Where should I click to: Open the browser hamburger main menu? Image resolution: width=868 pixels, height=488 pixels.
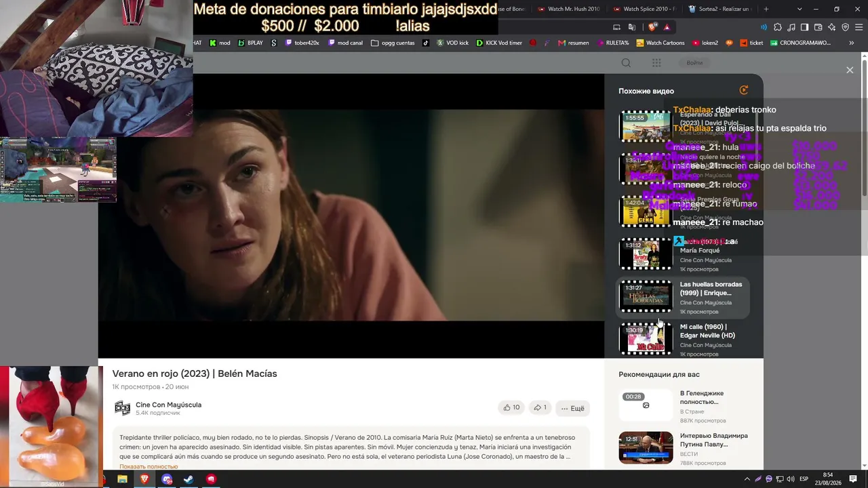tap(859, 27)
